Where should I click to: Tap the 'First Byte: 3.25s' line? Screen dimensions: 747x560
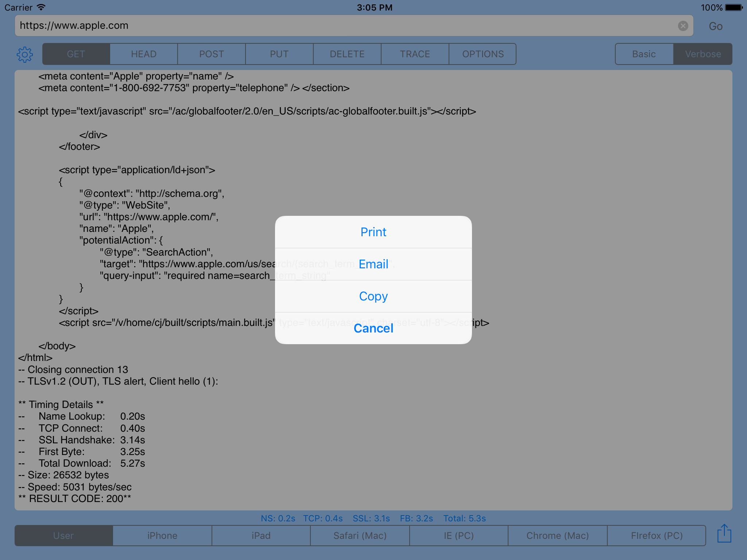tap(82, 452)
